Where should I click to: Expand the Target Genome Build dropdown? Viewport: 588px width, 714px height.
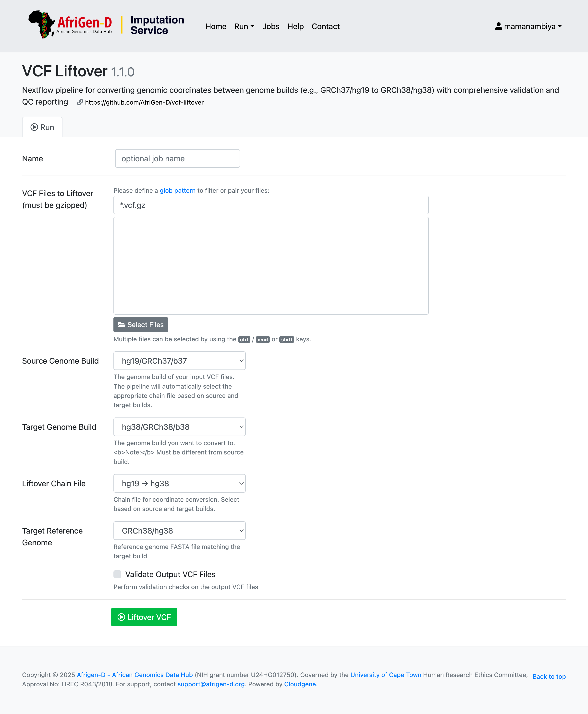coord(179,427)
